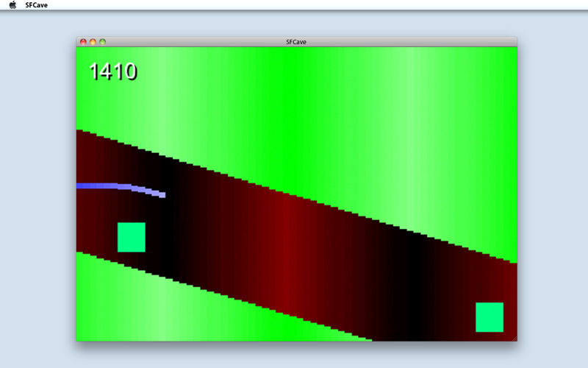Click the tip of the blue ribbon trail
This screenshot has height=368, width=588.
[162, 195]
